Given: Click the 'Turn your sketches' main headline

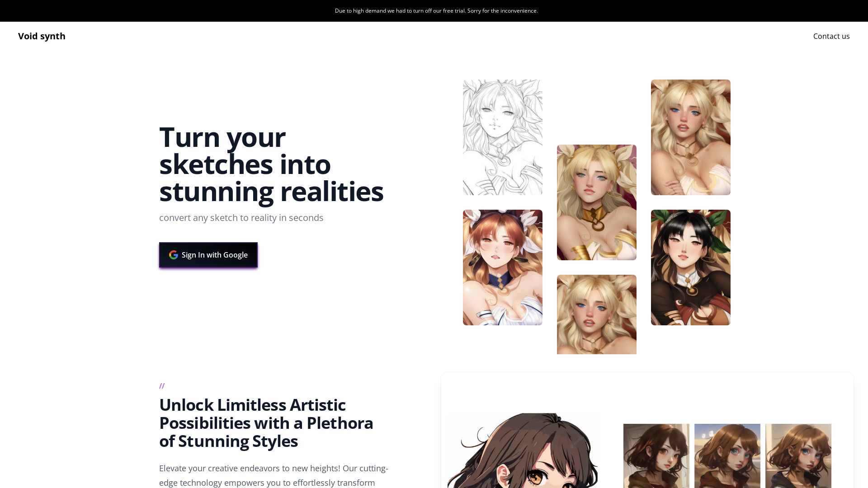Looking at the screenshot, I should coord(271,164).
